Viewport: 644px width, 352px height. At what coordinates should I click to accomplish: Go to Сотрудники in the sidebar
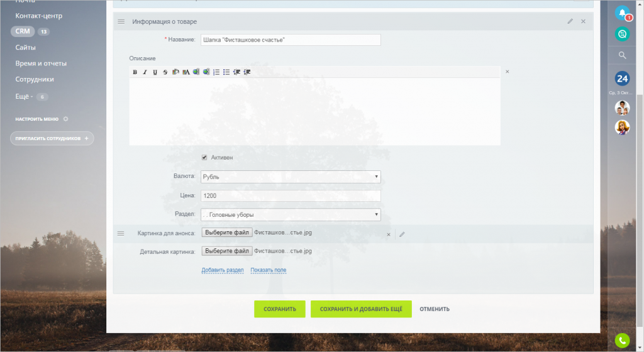(35, 80)
